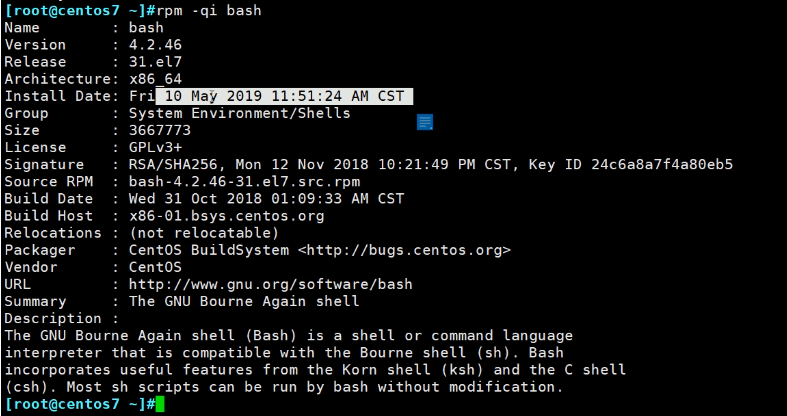787x416 pixels.
Task: Click the "The GNU Bourne Again shell" summary
Action: tap(244, 301)
